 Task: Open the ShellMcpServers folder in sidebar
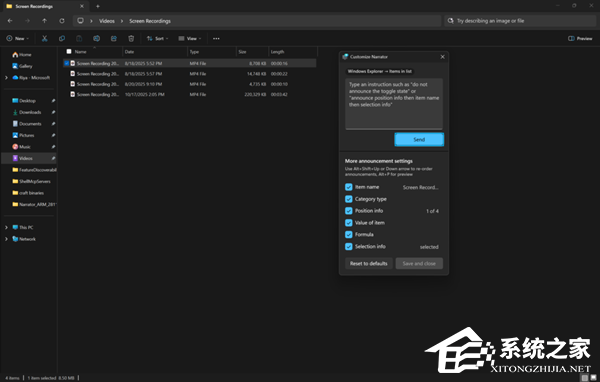tap(31, 181)
